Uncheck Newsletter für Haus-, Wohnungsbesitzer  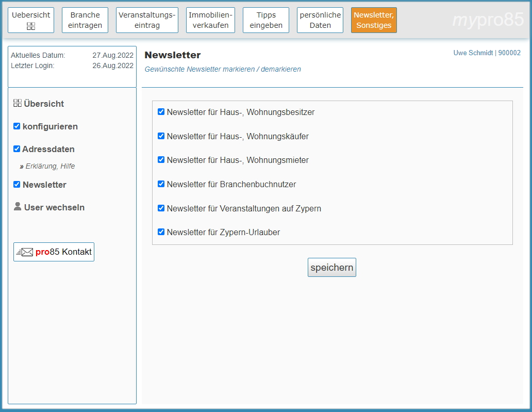161,112
